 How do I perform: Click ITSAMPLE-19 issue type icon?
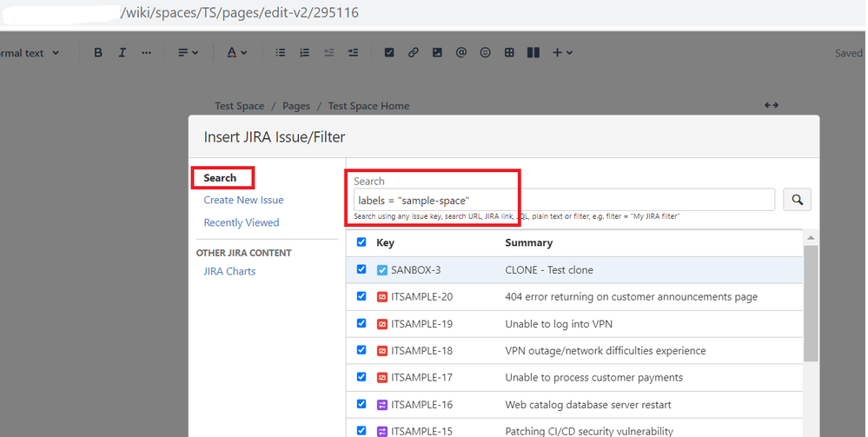point(382,324)
